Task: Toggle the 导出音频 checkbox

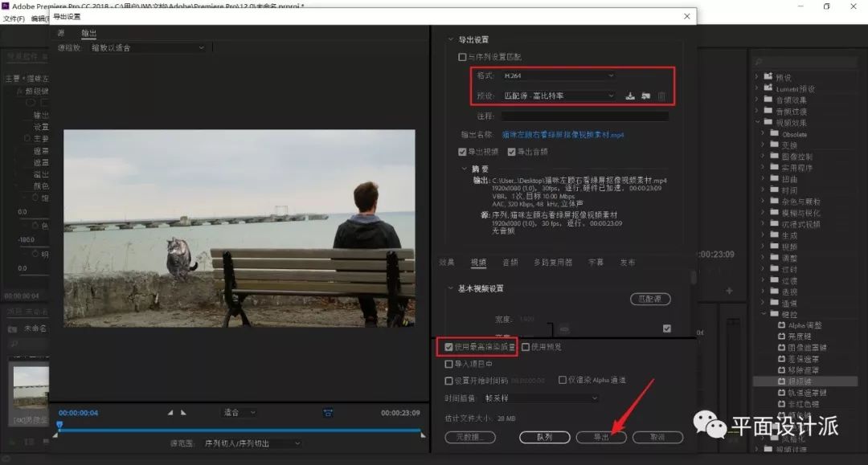Action: point(511,151)
